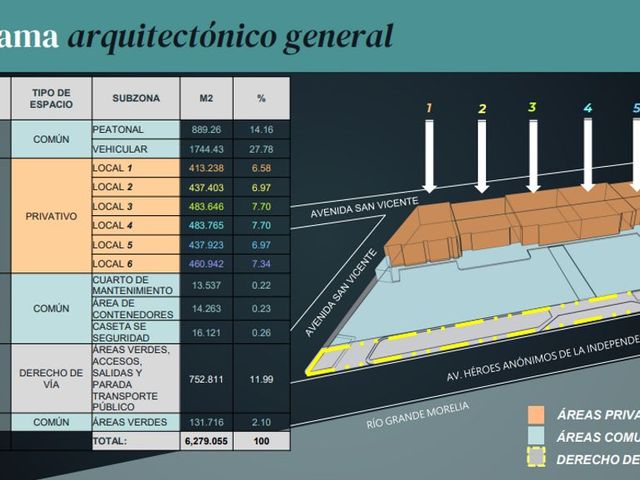This screenshot has height=480, width=640.
Task: Click the white arrow under number 3
Action: [533, 156]
